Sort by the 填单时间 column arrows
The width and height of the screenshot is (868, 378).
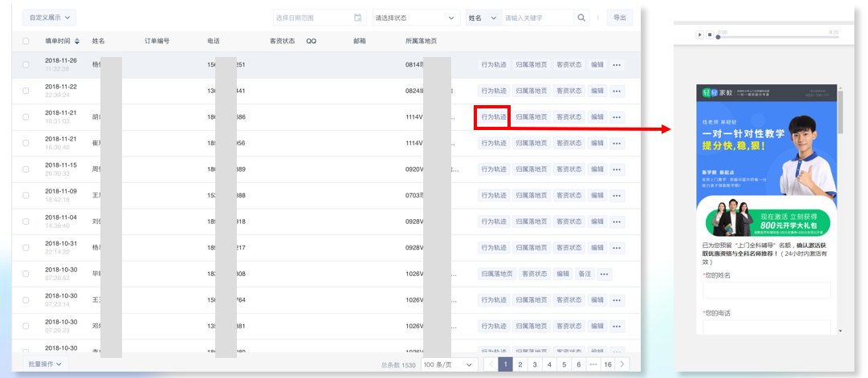coord(77,41)
